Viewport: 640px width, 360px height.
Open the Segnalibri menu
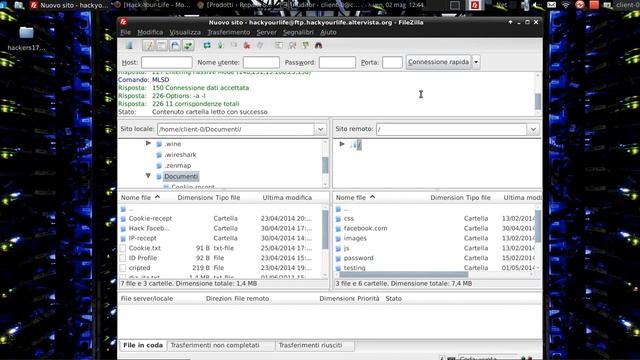pyautogui.click(x=298, y=32)
